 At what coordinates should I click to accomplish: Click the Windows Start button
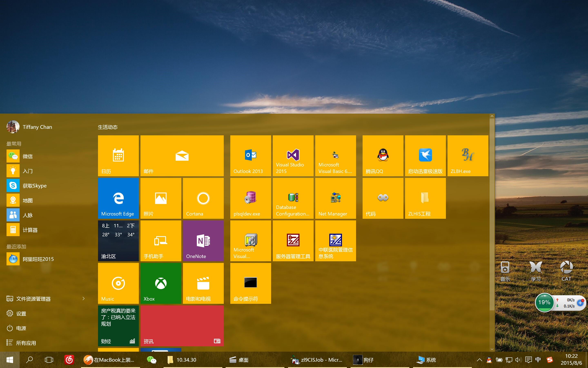click(x=10, y=360)
